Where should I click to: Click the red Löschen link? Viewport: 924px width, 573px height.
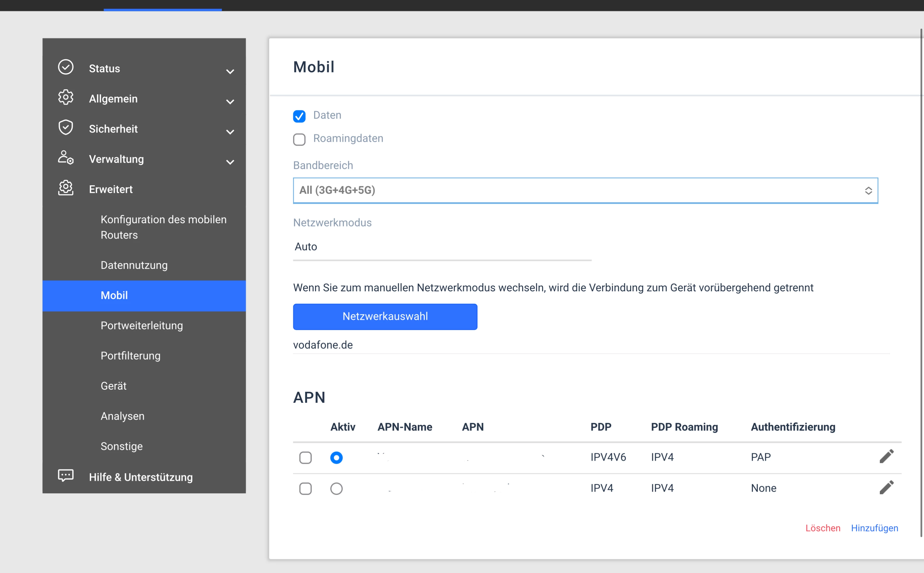[822, 528]
